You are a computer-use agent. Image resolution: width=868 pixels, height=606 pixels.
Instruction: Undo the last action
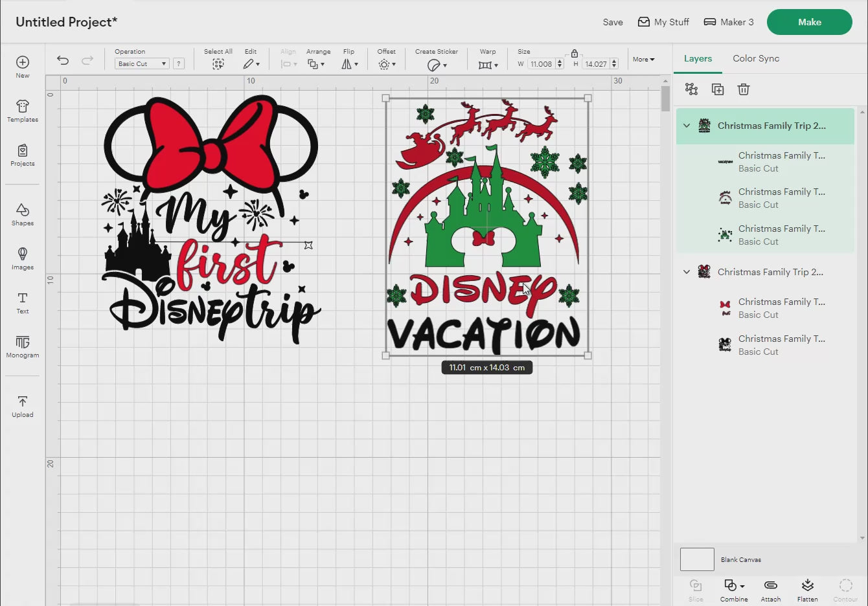coord(63,60)
